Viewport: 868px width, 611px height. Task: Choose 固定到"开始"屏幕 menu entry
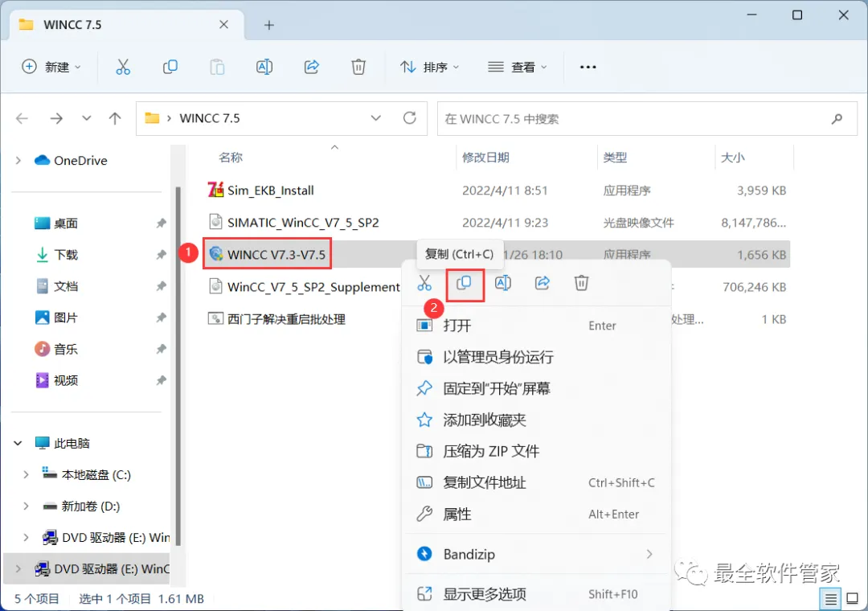(x=536, y=388)
